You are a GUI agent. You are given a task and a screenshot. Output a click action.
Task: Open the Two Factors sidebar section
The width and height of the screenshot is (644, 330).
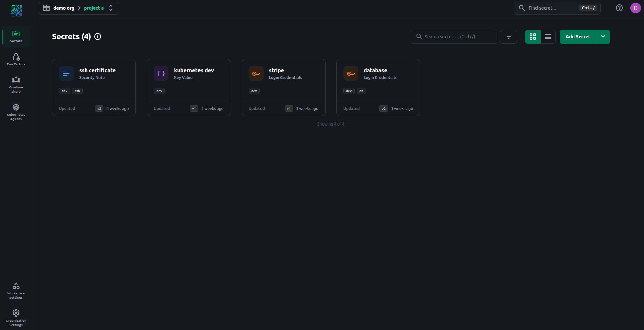[16, 59]
